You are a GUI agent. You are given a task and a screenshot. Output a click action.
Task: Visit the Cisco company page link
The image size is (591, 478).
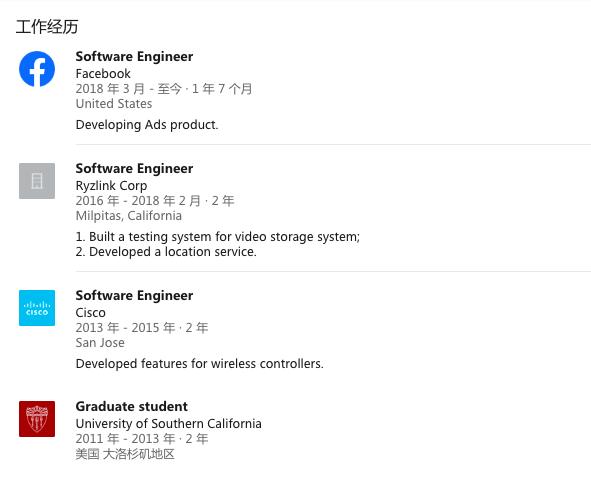tap(90, 313)
